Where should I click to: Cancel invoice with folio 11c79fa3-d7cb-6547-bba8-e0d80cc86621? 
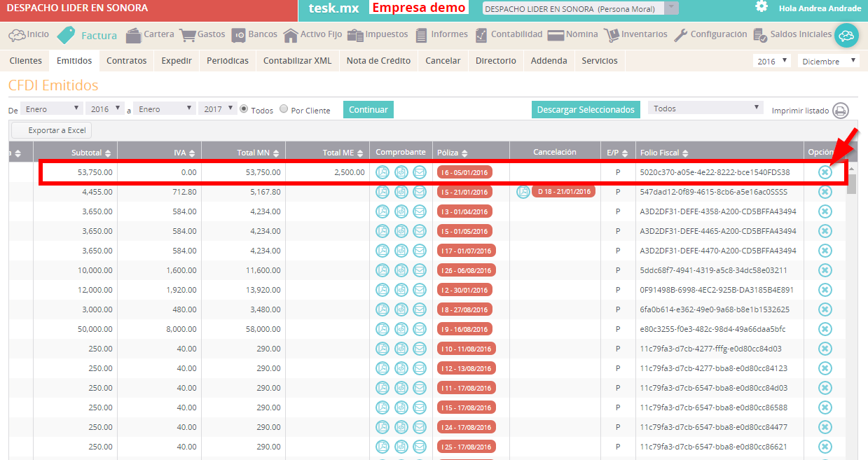click(825, 447)
